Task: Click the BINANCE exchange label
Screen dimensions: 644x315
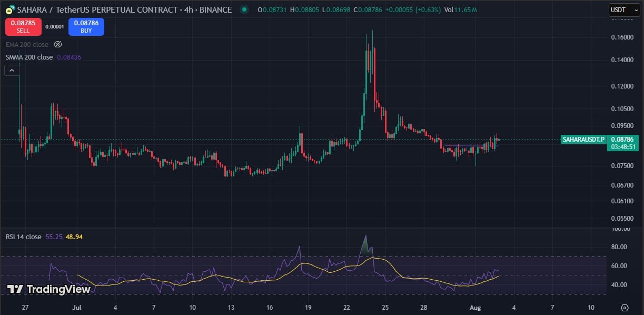Action: tap(216, 9)
